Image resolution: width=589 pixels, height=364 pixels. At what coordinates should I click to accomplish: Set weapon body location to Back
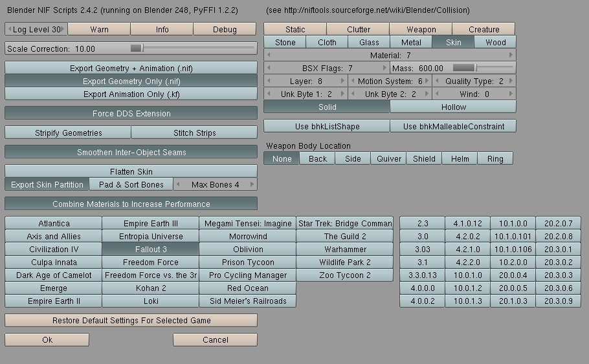(317, 158)
